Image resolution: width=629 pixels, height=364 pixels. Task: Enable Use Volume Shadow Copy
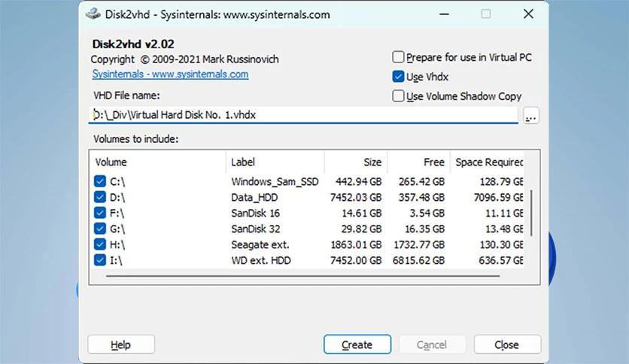pyautogui.click(x=398, y=96)
